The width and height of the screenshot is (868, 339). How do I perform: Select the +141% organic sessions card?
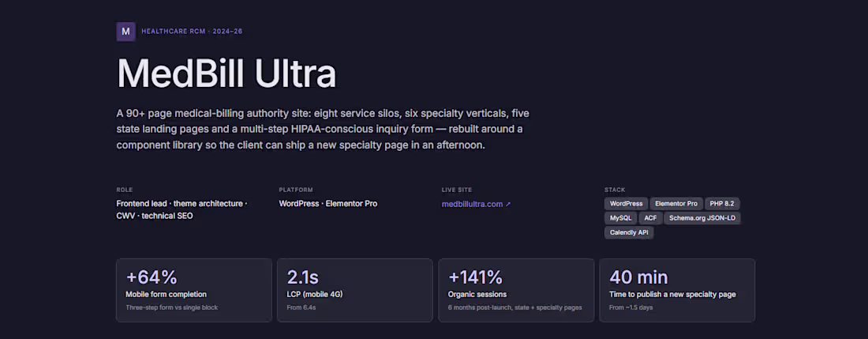coord(516,290)
